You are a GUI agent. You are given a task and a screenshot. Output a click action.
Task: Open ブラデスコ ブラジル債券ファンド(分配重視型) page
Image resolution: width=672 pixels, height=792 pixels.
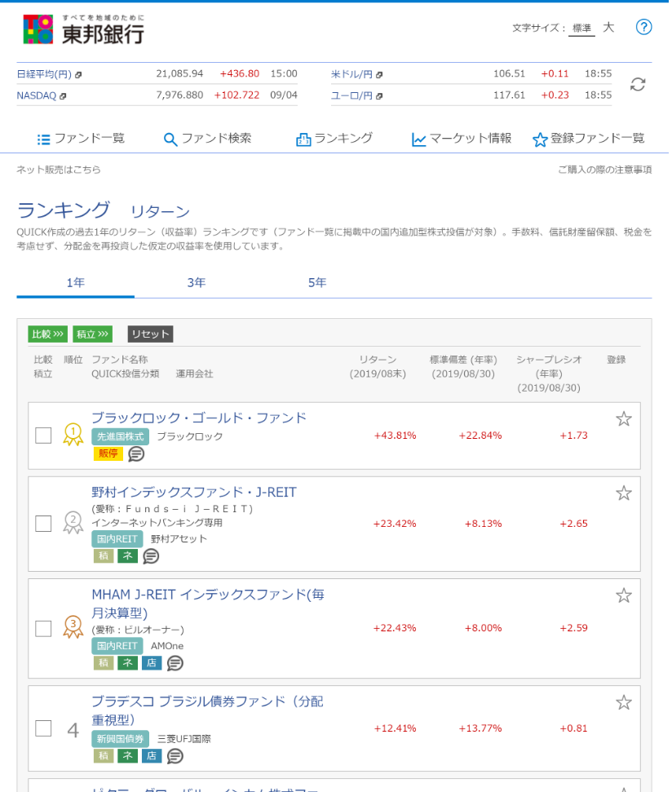click(207, 710)
